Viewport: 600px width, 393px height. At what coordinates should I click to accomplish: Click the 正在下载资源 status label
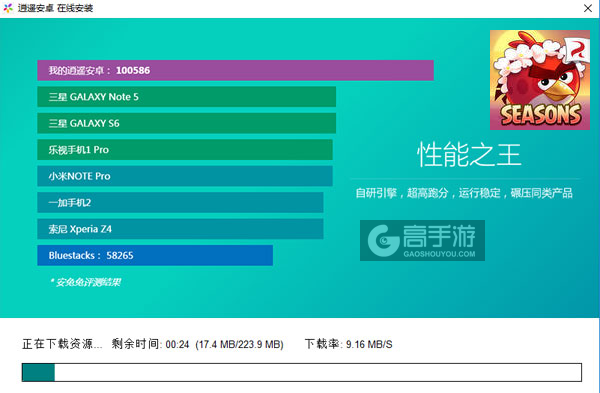pyautogui.click(x=62, y=344)
